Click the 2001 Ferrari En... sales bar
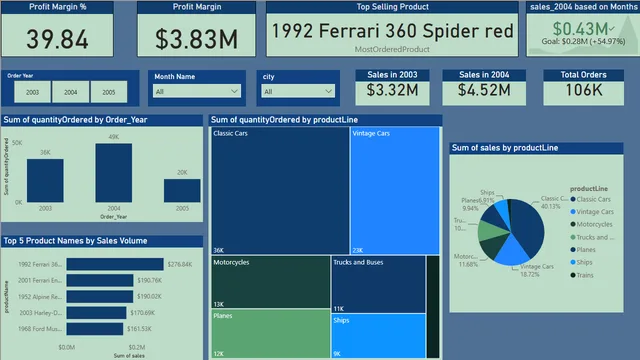This screenshot has width=640, height=360. [100, 280]
